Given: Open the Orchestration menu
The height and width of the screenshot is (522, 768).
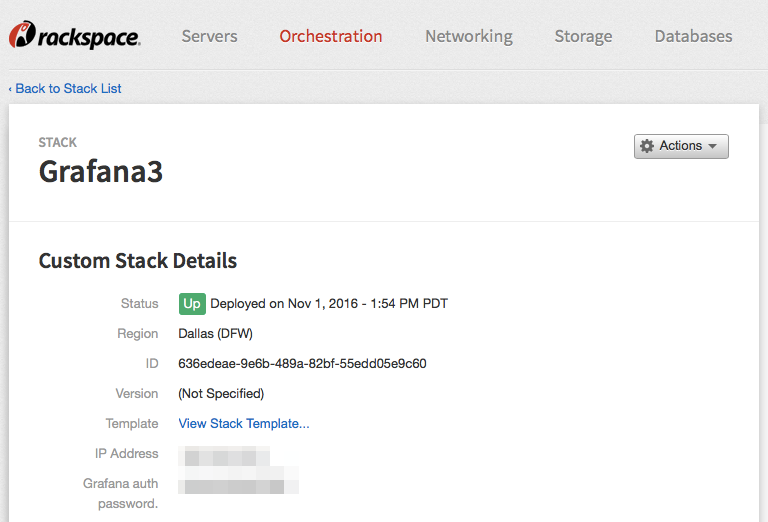Looking at the screenshot, I should coord(331,36).
